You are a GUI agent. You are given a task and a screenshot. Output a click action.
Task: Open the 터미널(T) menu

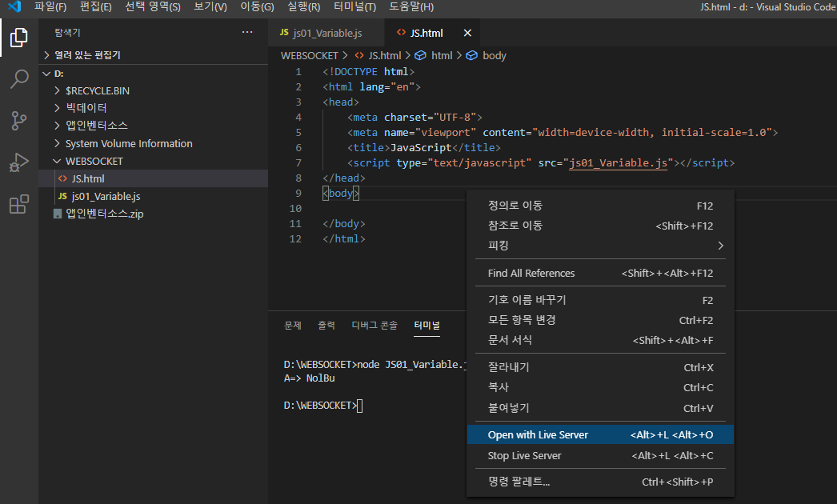click(x=354, y=7)
